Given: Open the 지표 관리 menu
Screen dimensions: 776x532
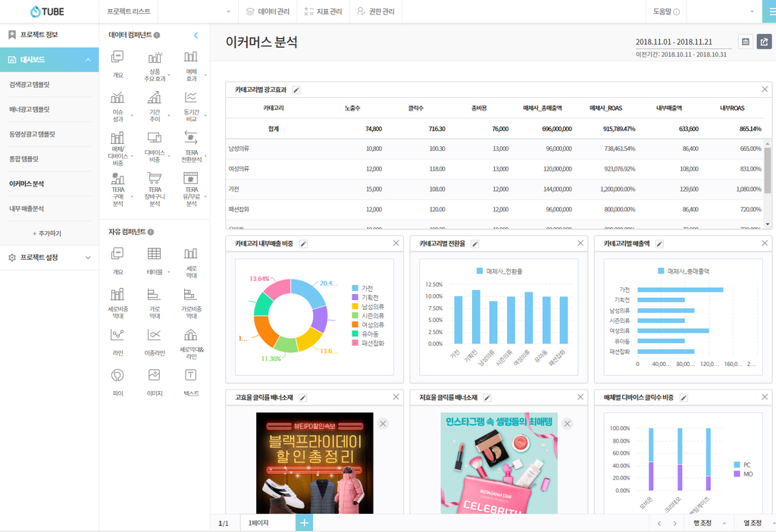Looking at the screenshot, I should (x=323, y=11).
